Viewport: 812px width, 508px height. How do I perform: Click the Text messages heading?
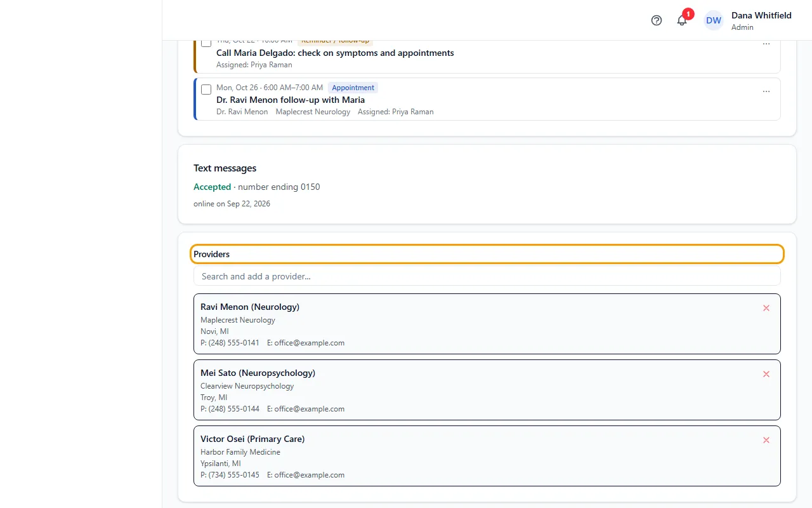point(225,168)
